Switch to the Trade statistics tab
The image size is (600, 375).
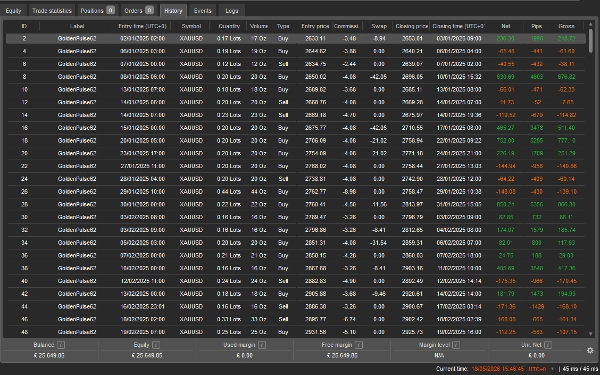click(52, 11)
